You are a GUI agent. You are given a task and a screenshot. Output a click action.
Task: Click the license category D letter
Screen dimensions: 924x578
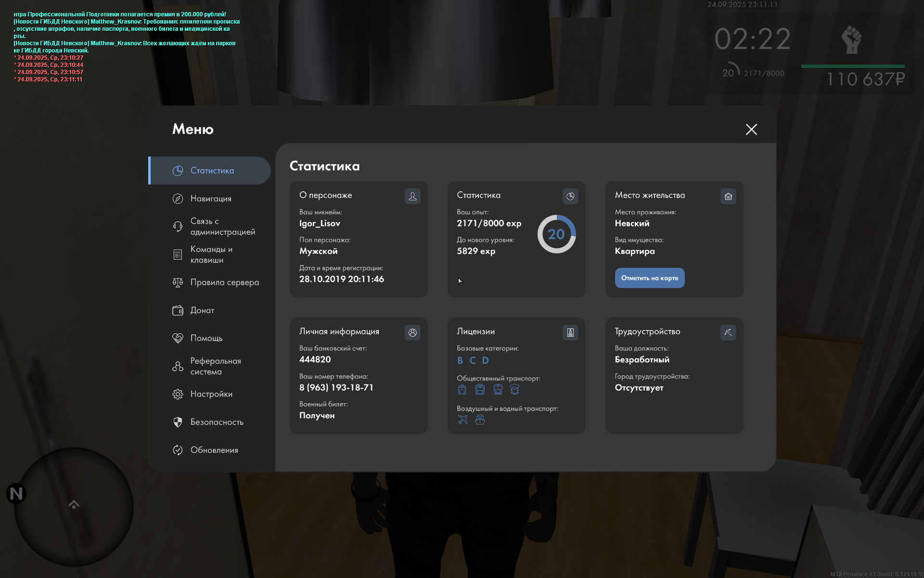point(485,360)
